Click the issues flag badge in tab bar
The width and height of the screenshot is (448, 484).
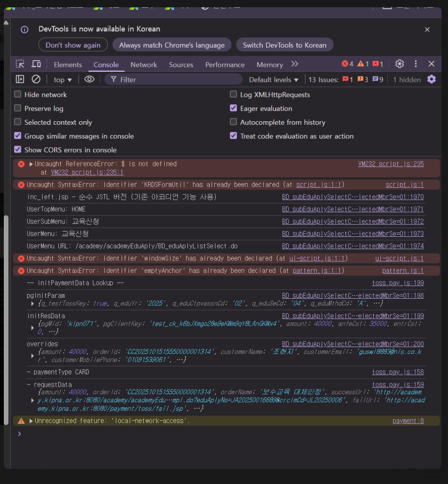coord(378,64)
